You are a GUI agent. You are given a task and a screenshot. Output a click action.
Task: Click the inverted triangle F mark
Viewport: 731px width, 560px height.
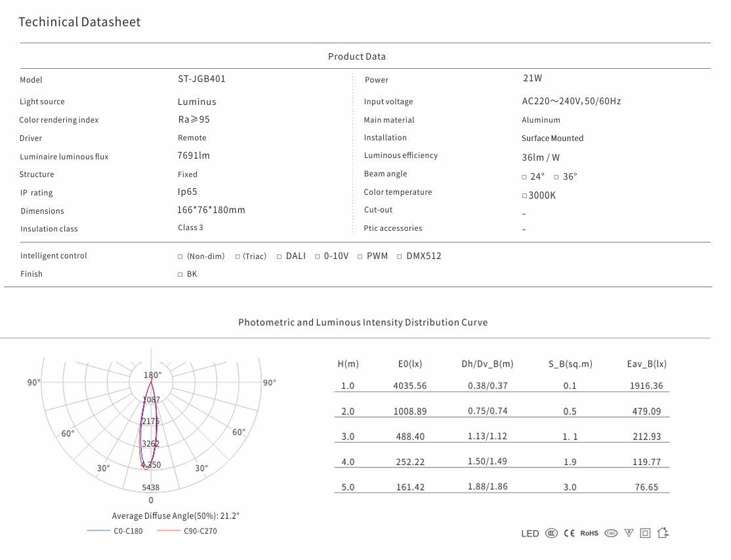pyautogui.click(x=629, y=534)
